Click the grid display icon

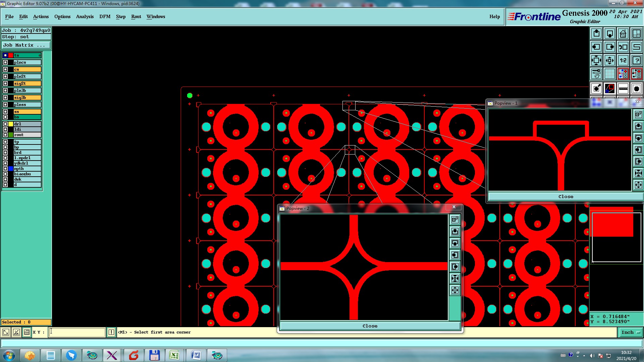[x=609, y=74]
